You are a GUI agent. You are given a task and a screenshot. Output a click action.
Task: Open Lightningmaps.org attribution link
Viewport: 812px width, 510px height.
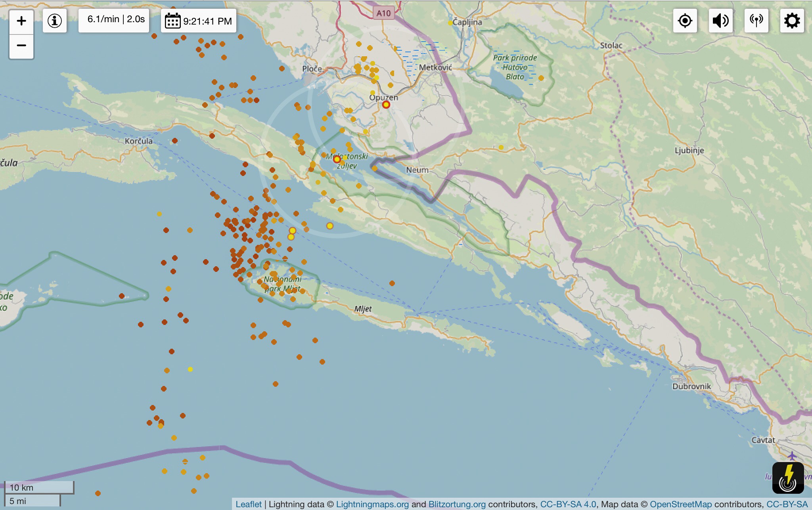(x=372, y=504)
